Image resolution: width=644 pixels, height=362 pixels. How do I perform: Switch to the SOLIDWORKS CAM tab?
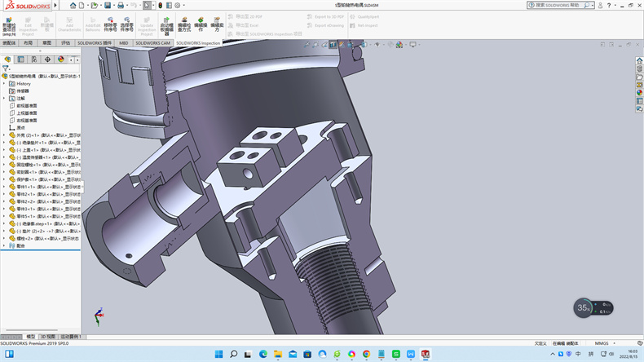coord(153,42)
